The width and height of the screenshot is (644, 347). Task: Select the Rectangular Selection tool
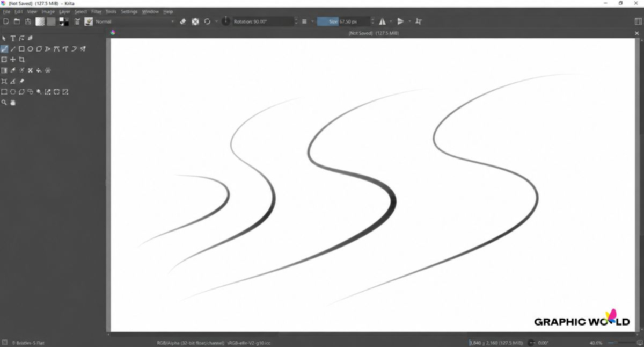pos(4,92)
